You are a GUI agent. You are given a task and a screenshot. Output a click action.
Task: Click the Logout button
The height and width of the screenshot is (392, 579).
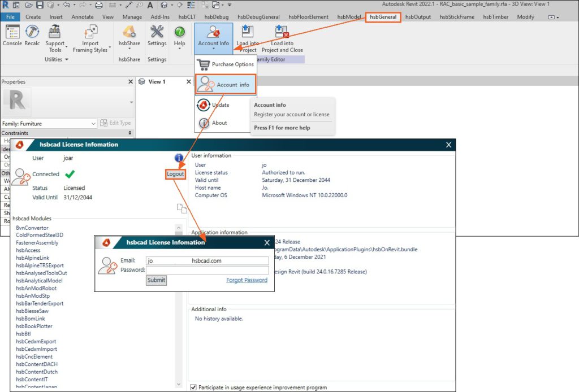click(175, 174)
